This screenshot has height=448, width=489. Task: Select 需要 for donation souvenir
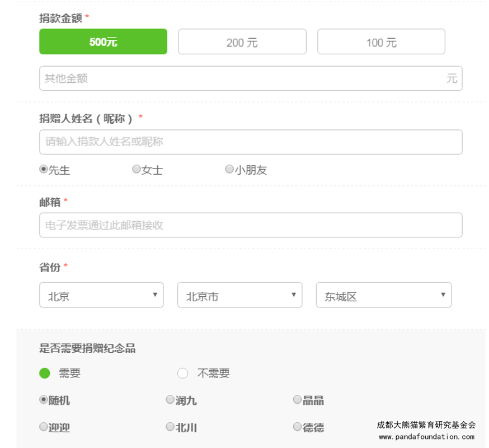point(45,373)
